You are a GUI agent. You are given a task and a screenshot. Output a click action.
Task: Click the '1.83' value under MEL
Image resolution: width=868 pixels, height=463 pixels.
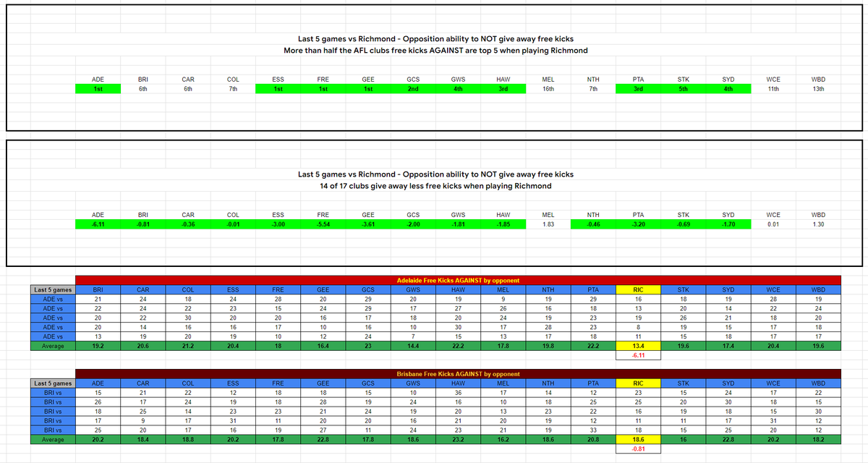point(548,224)
